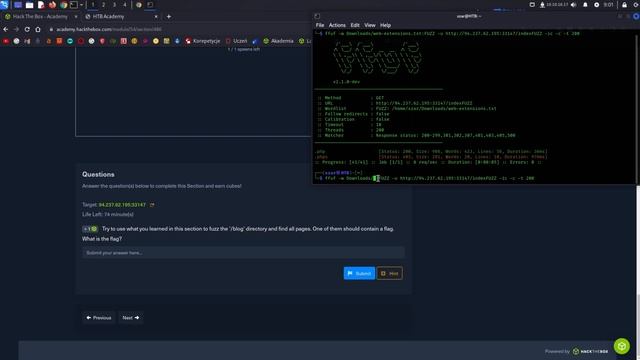Screen dimensions: 640x360
Task: Open the file manager panel icon
Action: 29,5
